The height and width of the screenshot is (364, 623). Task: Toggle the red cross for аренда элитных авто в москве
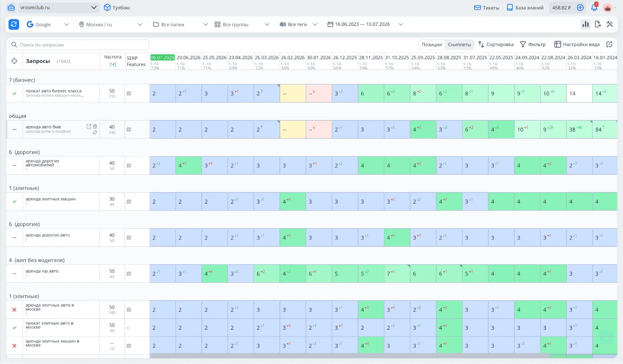pos(14,310)
